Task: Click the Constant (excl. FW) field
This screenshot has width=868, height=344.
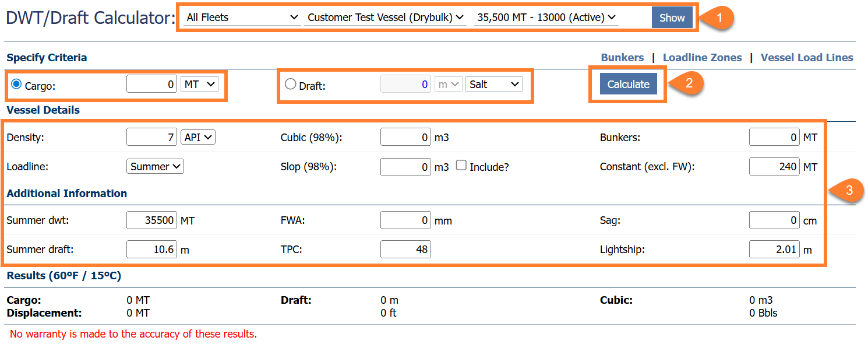Action: tap(774, 167)
